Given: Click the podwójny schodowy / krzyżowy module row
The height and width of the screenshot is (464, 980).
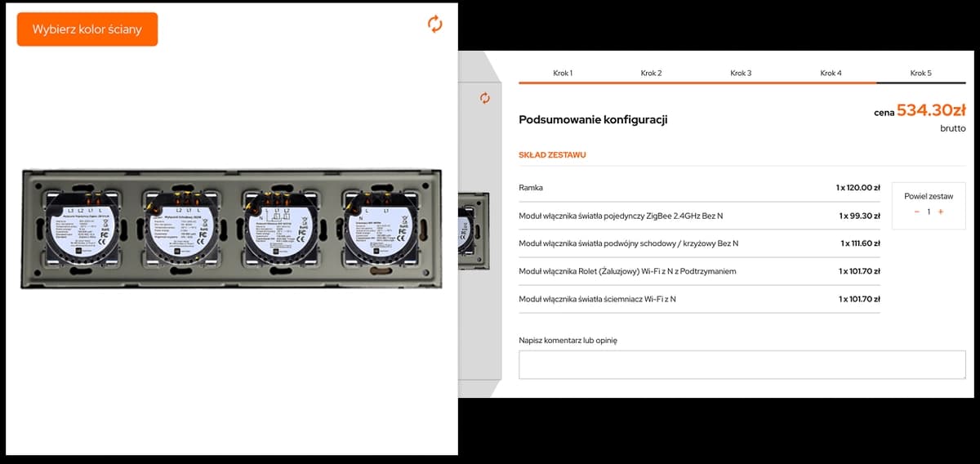Looking at the screenshot, I should [699, 243].
